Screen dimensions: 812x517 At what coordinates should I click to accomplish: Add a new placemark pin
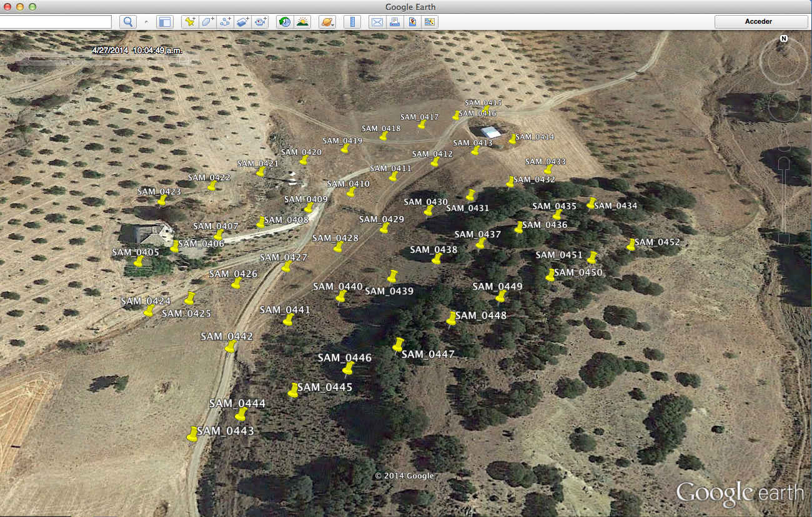190,22
